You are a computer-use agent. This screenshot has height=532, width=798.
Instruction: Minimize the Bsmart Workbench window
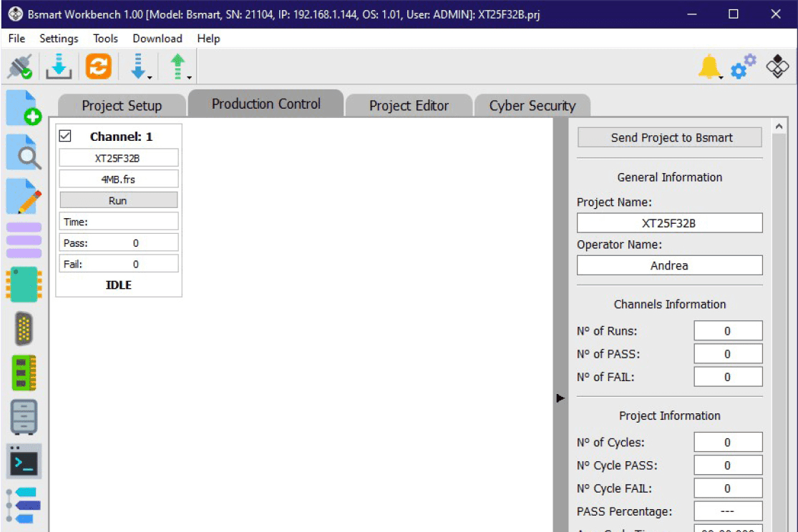point(691,14)
